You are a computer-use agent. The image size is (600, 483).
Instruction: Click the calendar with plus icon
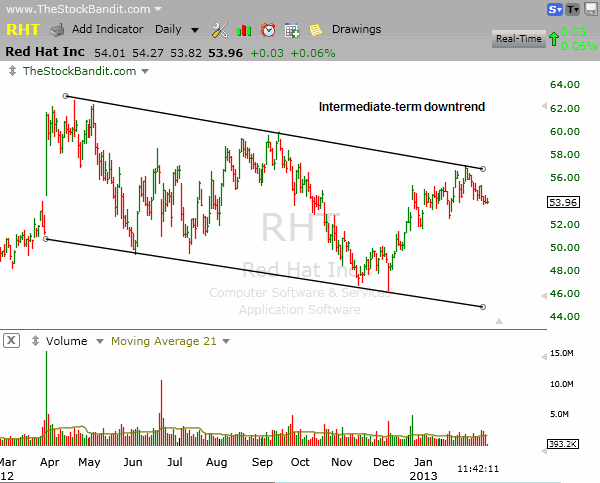coord(292,30)
